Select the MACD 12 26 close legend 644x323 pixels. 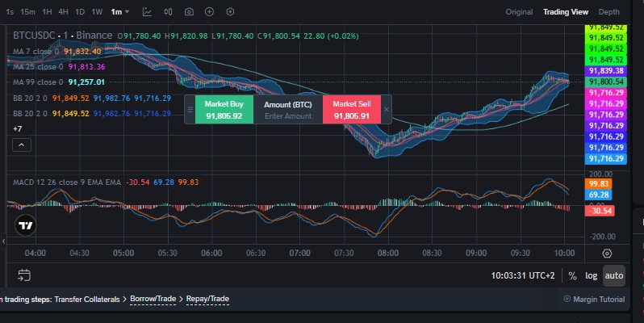click(67, 182)
